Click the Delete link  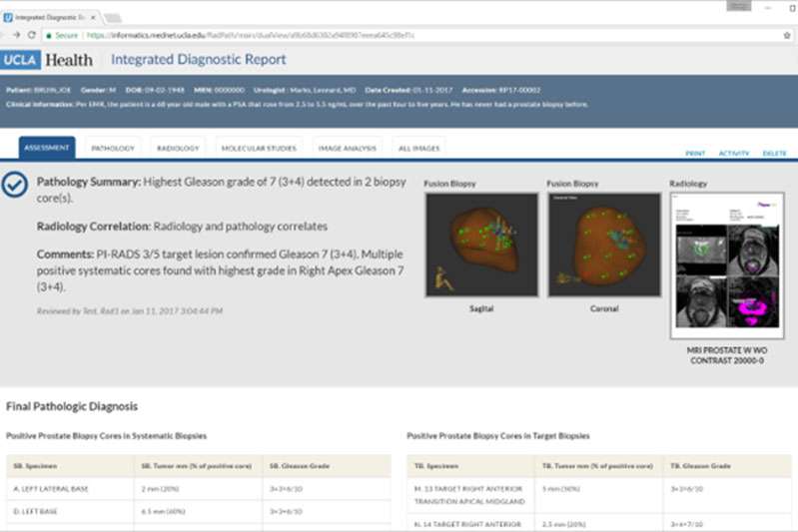774,154
